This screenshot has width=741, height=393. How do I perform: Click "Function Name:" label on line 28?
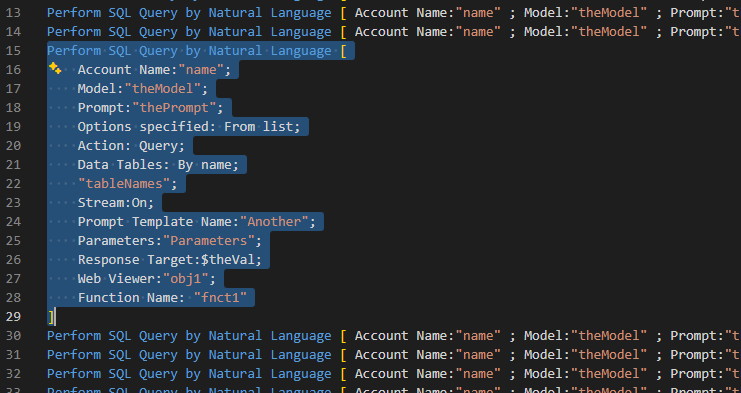[x=131, y=298]
